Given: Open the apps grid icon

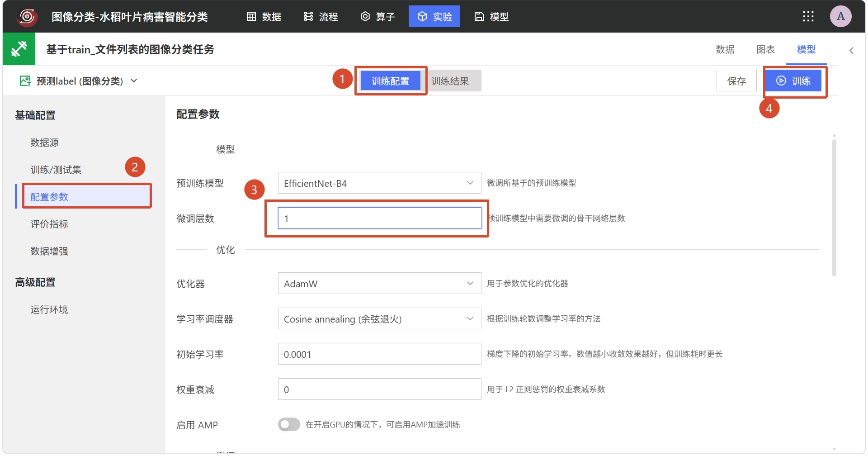Looking at the screenshot, I should (x=808, y=17).
